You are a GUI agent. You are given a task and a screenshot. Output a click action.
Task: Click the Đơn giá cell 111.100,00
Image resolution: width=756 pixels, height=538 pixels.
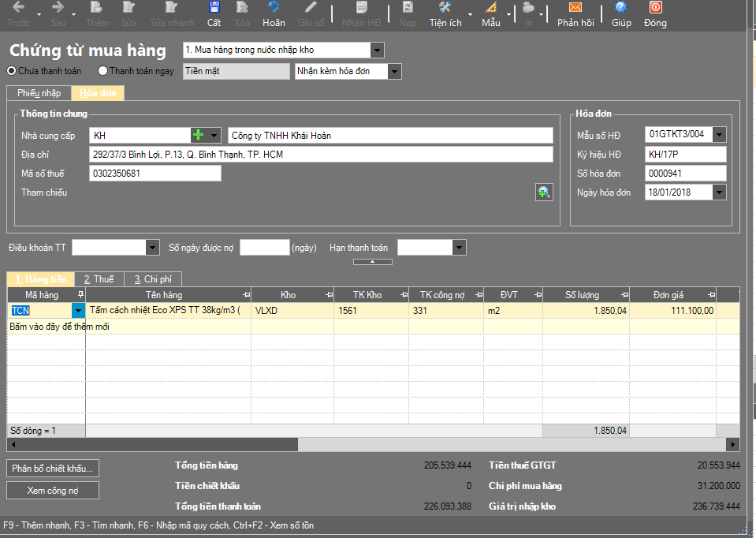tap(672, 310)
